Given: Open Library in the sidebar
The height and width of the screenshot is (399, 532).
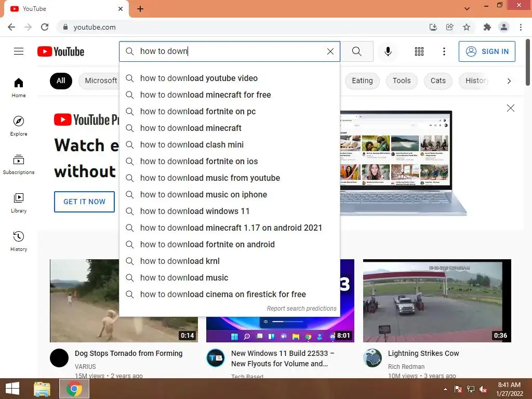Looking at the screenshot, I should [19, 203].
